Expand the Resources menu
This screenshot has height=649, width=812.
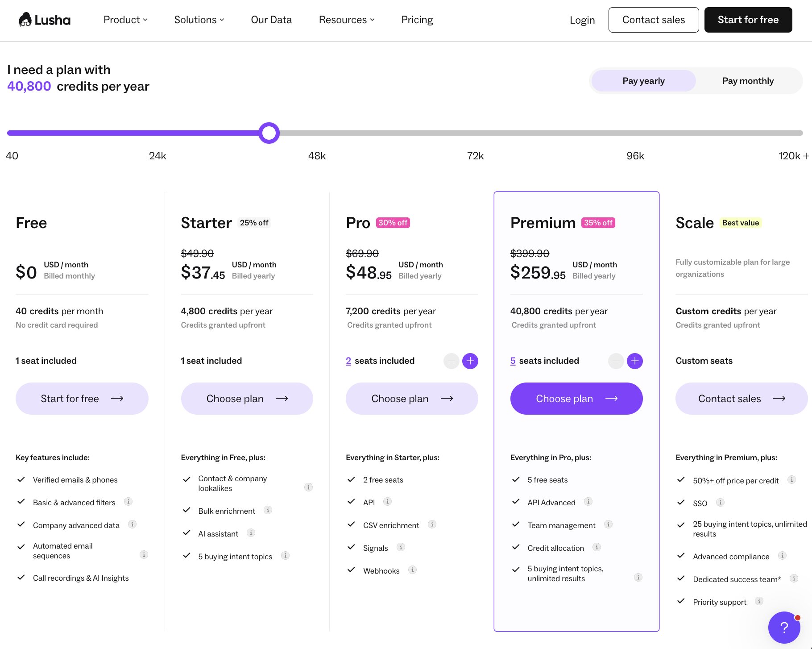347,20
